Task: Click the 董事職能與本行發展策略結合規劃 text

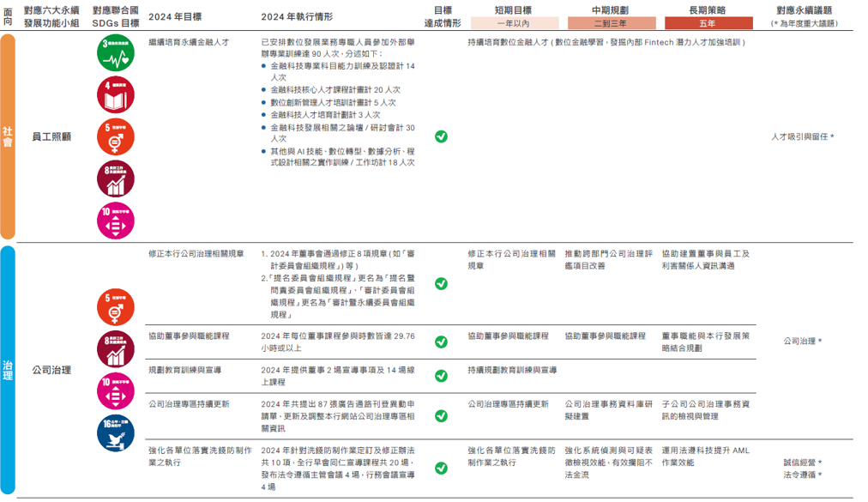Action: pos(706,342)
